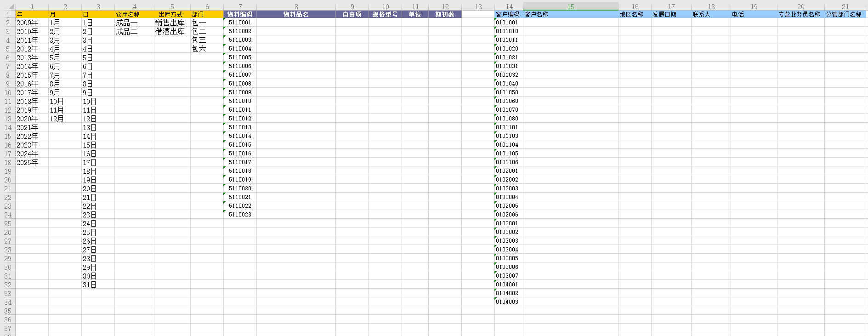Select the 出库方式 header cell
Image resolution: width=868 pixels, height=336 pixels.
coord(172,14)
